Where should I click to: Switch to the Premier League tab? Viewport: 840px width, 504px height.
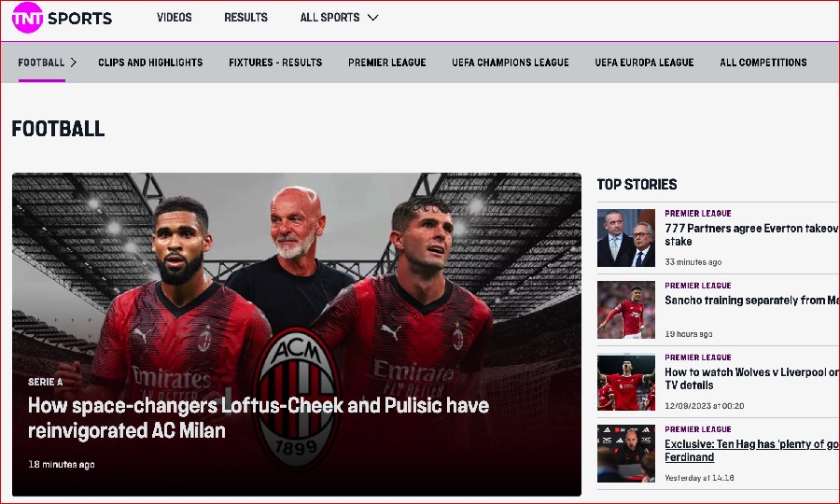[386, 63]
